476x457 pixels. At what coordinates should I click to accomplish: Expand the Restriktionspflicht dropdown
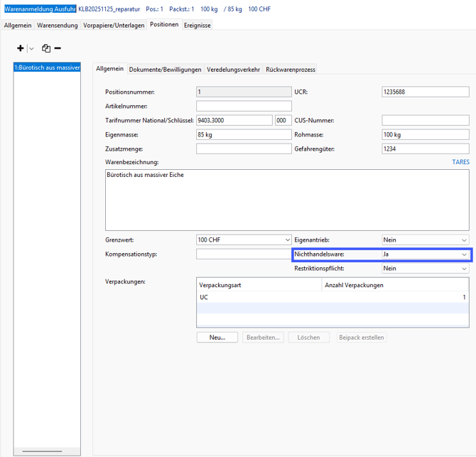pyautogui.click(x=464, y=269)
